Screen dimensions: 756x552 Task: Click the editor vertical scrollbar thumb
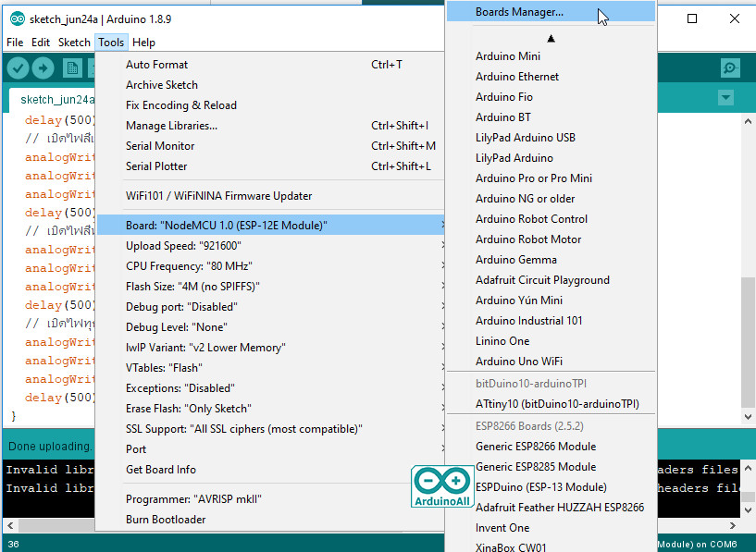[748, 342]
